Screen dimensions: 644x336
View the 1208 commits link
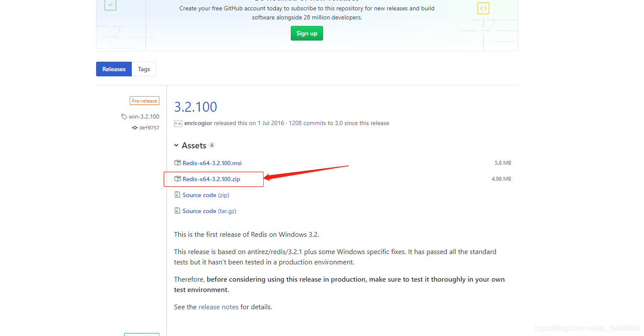point(307,123)
